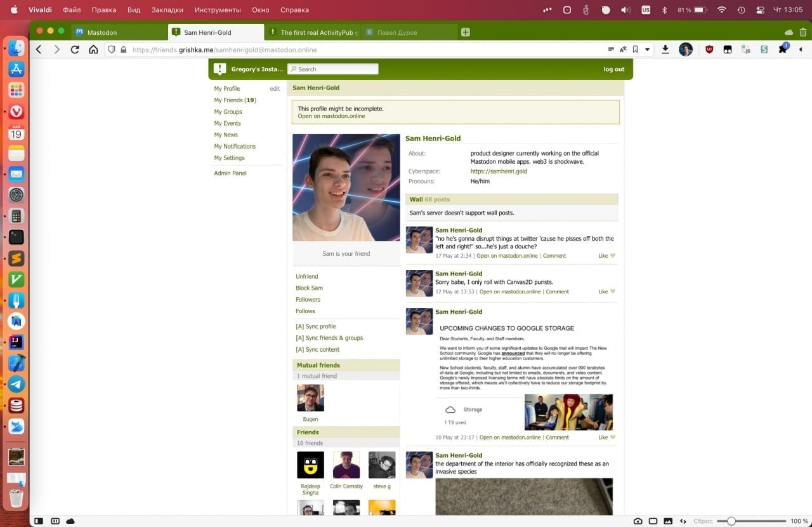The width and height of the screenshot is (812, 527).
Task: Click the Unfriend link
Action: coord(307,277)
